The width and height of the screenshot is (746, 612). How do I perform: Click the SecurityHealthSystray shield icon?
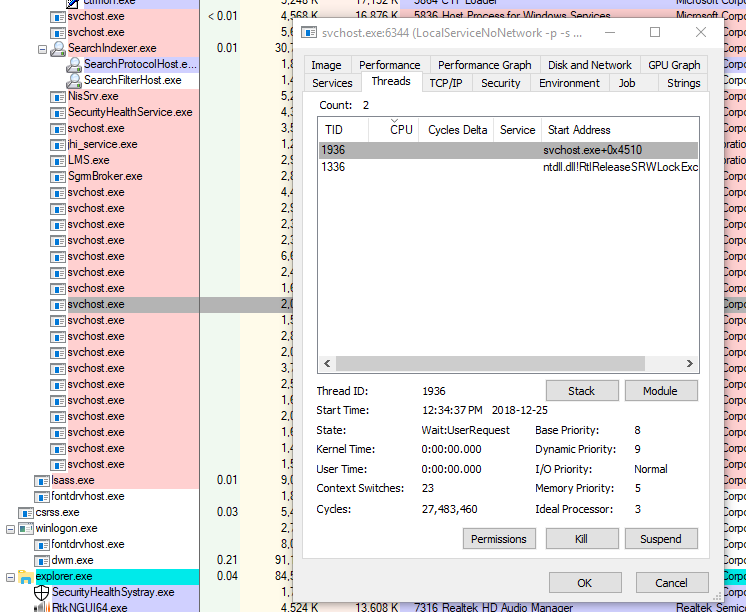tap(42, 592)
